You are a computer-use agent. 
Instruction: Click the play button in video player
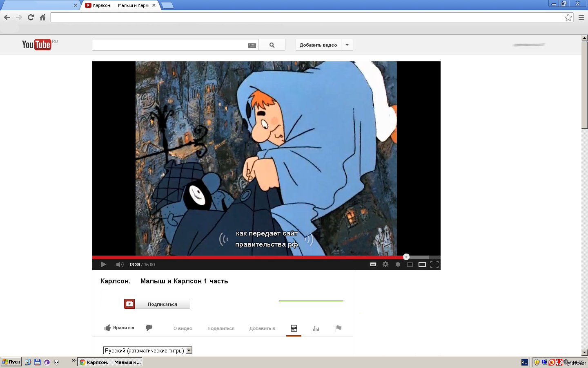(103, 265)
